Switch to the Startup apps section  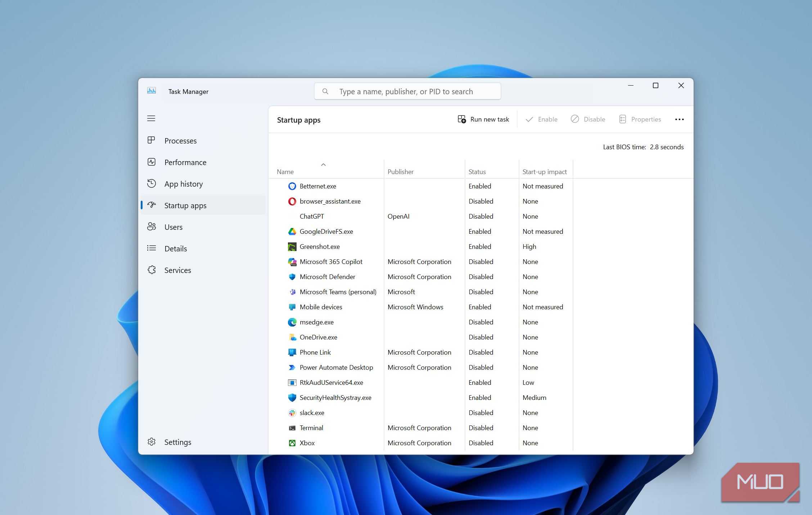pyautogui.click(x=185, y=205)
